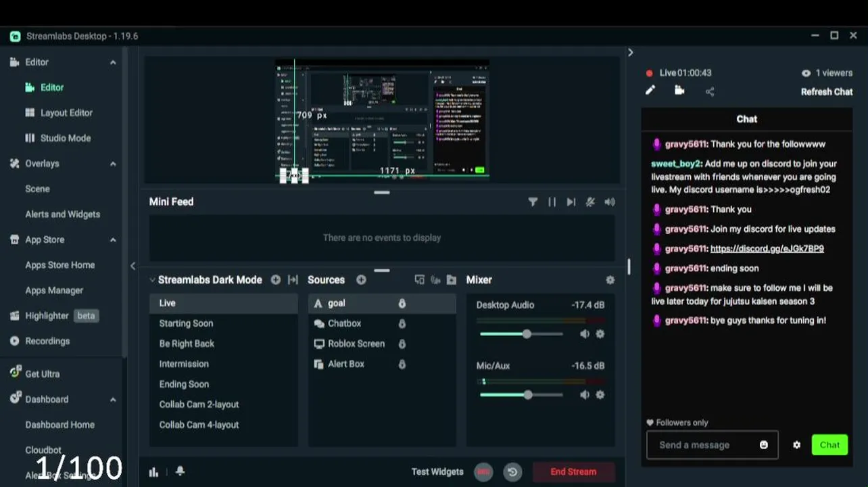Collapse the Dashboard sidebar section

coord(113,399)
